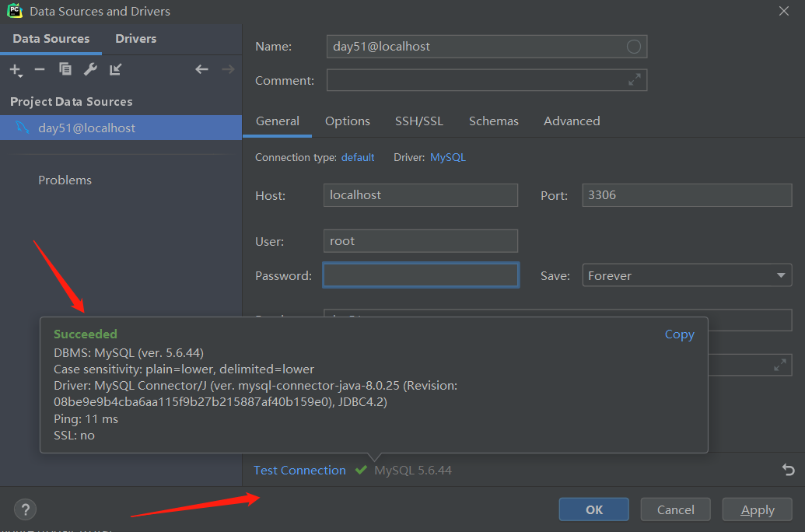
Task: Copy the connection result via Copy link
Action: [679, 334]
